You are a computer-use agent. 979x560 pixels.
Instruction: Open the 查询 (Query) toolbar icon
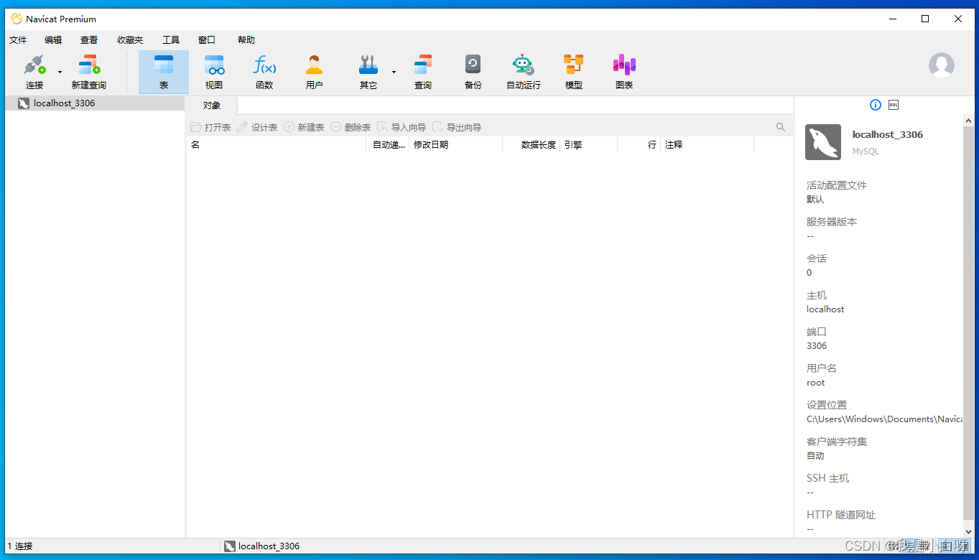[423, 72]
